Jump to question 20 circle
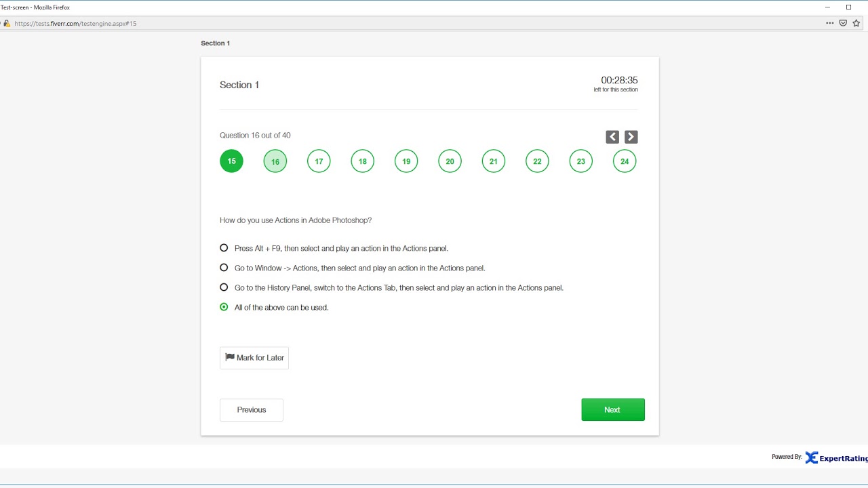 click(x=450, y=161)
